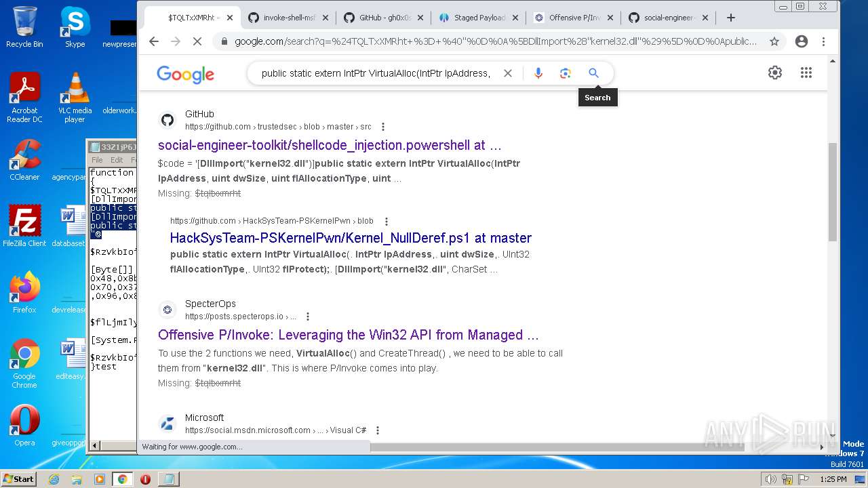Viewport: 868px width, 488px height.
Task: Click the SpecterOps favicon icon
Action: (167, 310)
